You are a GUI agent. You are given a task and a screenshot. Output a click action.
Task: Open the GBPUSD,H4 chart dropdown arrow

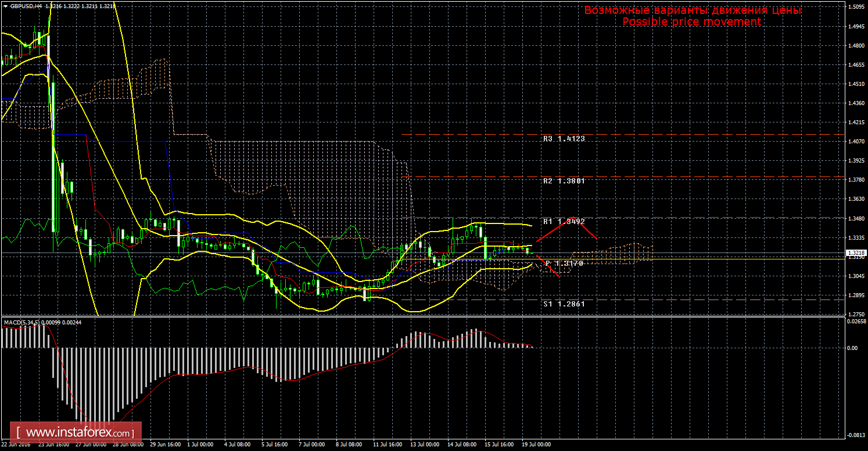5,6
